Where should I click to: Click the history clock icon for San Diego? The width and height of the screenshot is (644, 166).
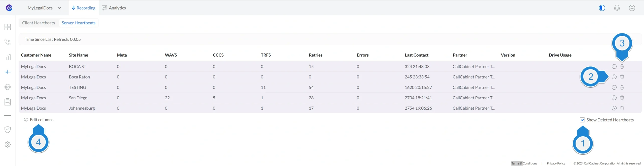614,98
